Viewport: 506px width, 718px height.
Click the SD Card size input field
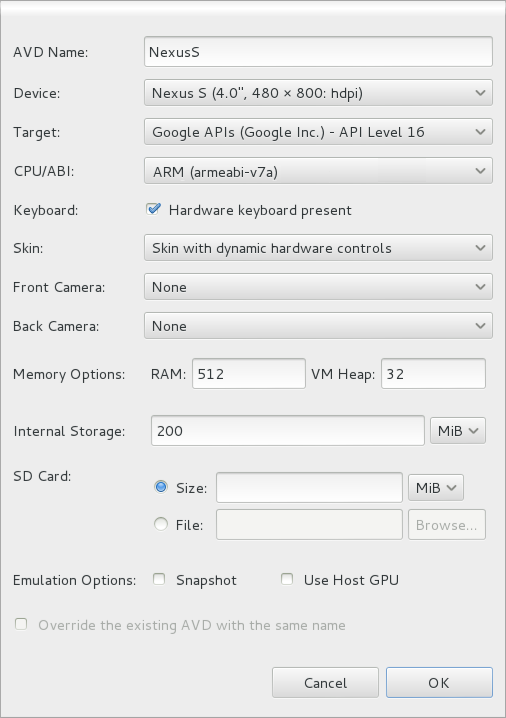(309, 488)
